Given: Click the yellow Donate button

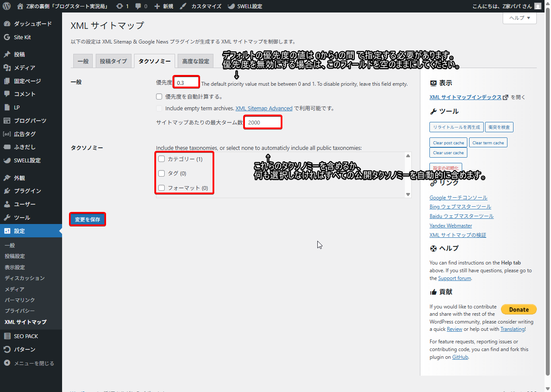Looking at the screenshot, I should [519, 309].
